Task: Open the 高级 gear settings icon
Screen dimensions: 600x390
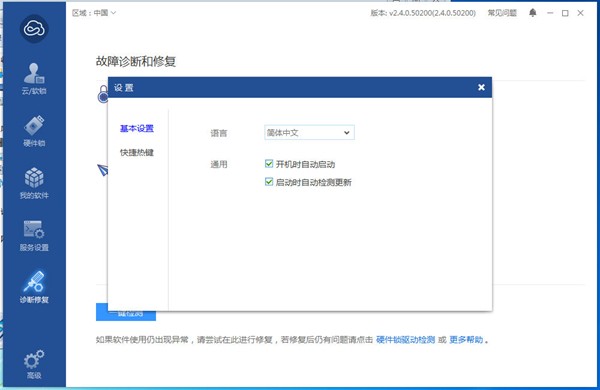Action: [34, 364]
